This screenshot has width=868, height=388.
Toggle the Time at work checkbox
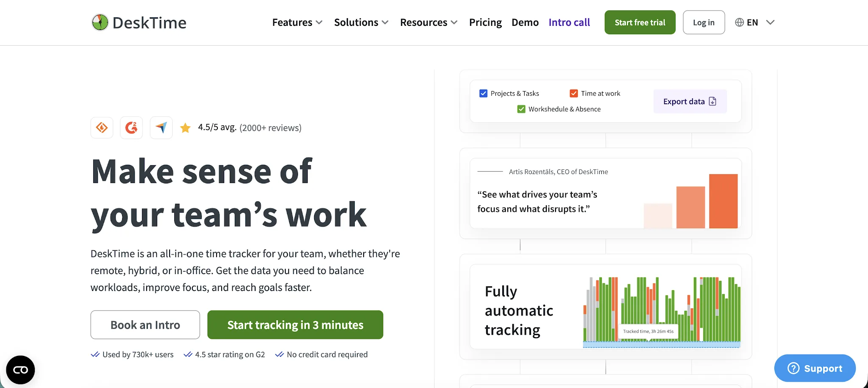(x=574, y=93)
